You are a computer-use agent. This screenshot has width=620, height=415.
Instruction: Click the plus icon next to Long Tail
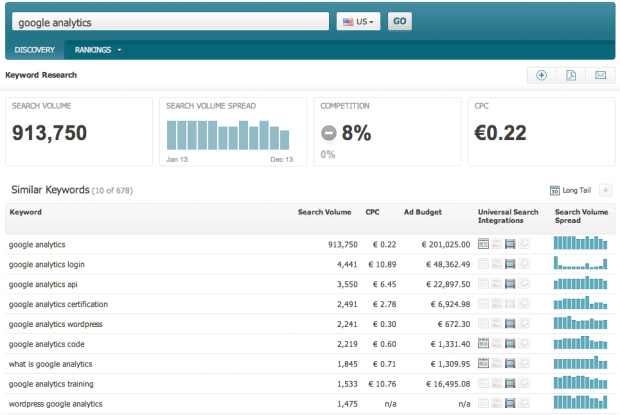(605, 191)
